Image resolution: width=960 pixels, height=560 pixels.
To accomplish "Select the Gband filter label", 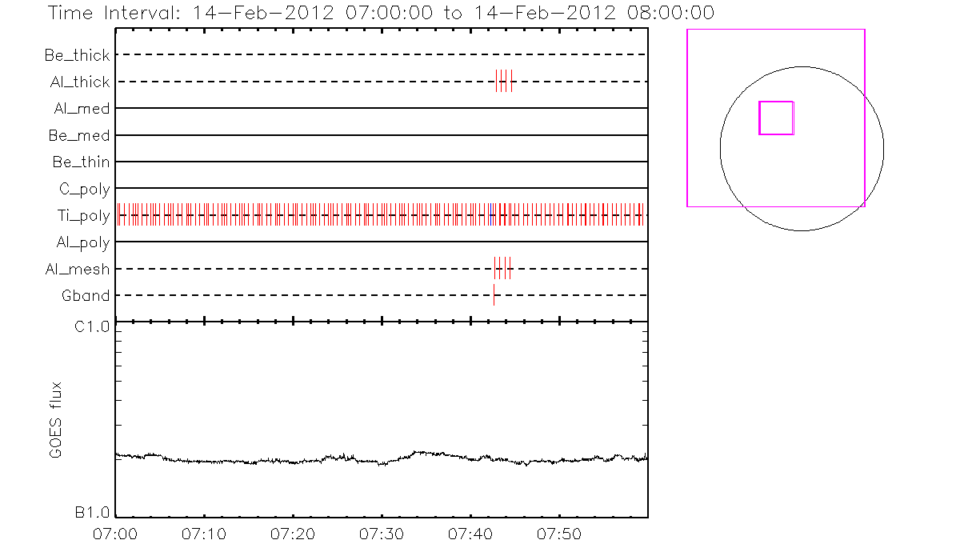I will (86, 296).
